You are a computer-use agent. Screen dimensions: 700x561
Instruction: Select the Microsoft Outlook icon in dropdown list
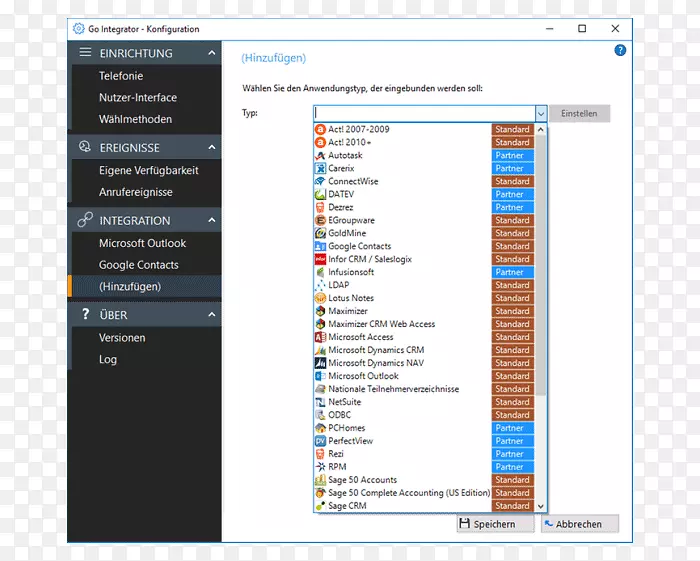tap(320, 376)
